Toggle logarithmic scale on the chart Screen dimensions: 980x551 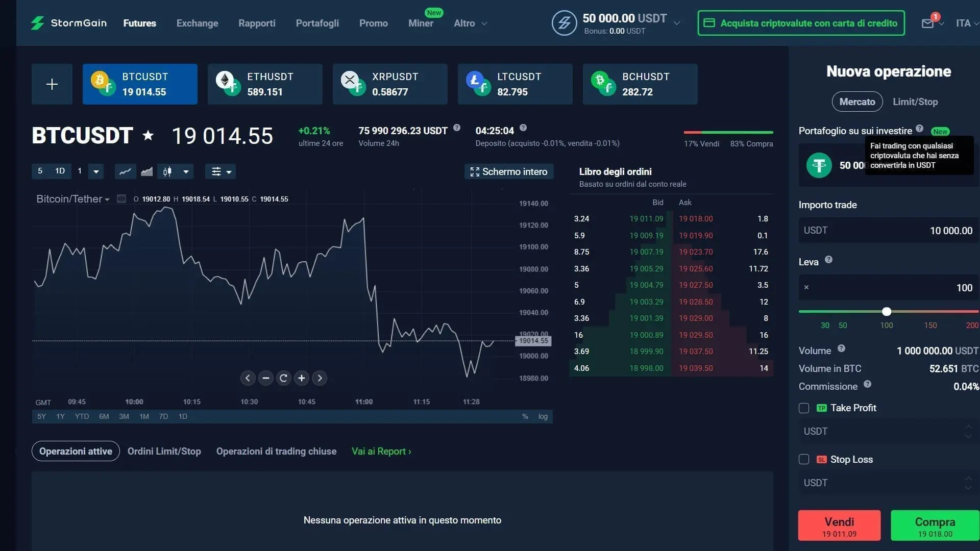tap(542, 416)
